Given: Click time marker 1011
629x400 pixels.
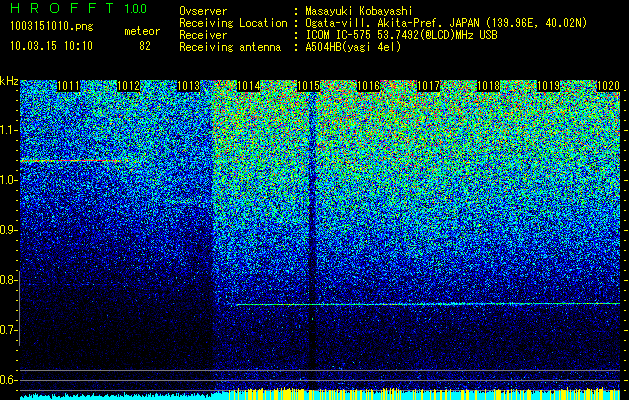Looking at the screenshot, I should [x=69, y=86].
